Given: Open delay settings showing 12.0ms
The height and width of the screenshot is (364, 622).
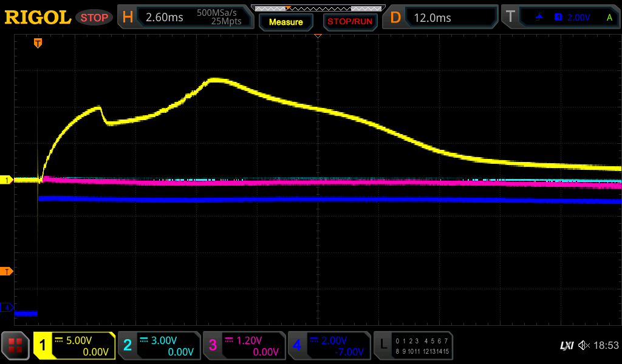Looking at the screenshot, I should 442,18.
